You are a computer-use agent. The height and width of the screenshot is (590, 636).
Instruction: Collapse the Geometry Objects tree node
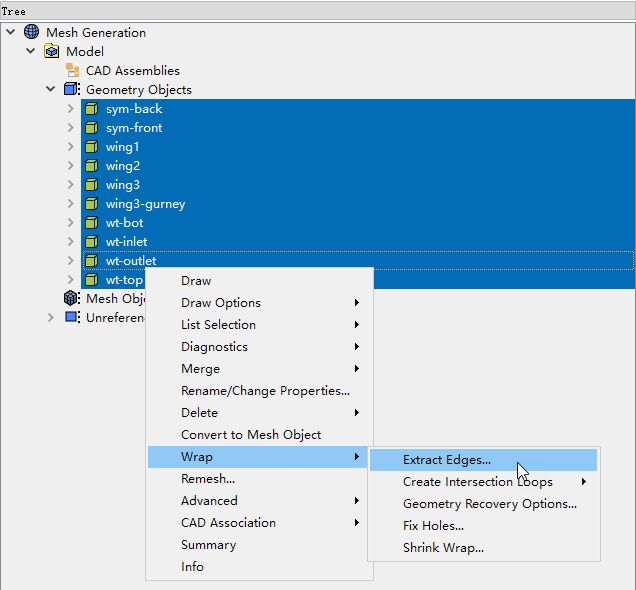(x=51, y=90)
